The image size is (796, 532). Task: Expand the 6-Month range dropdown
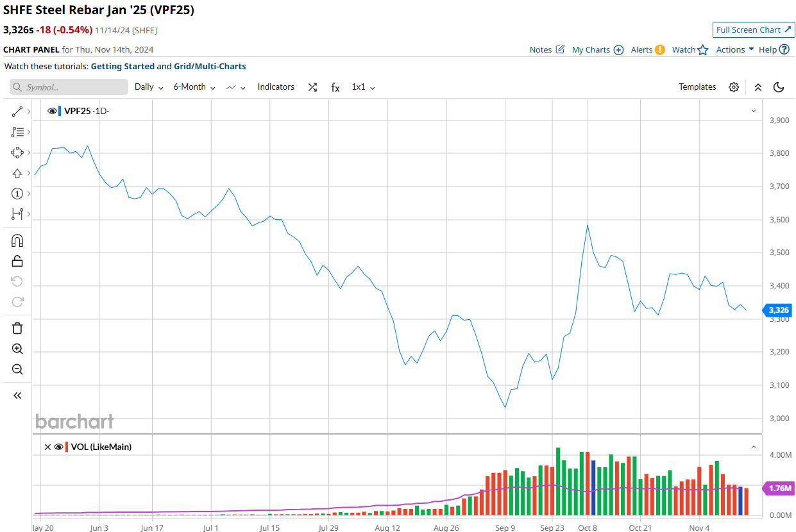194,87
